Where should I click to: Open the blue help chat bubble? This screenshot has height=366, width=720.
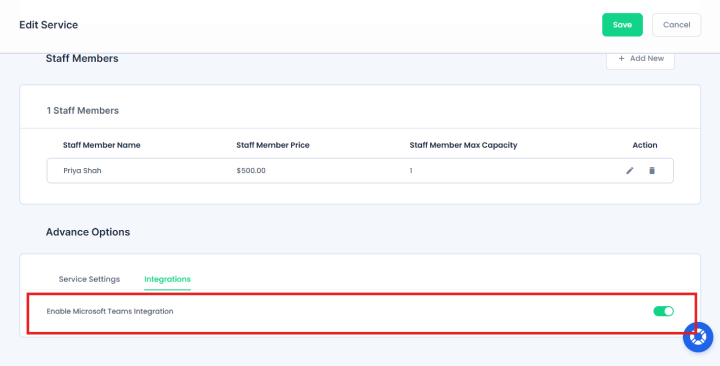pos(698,337)
